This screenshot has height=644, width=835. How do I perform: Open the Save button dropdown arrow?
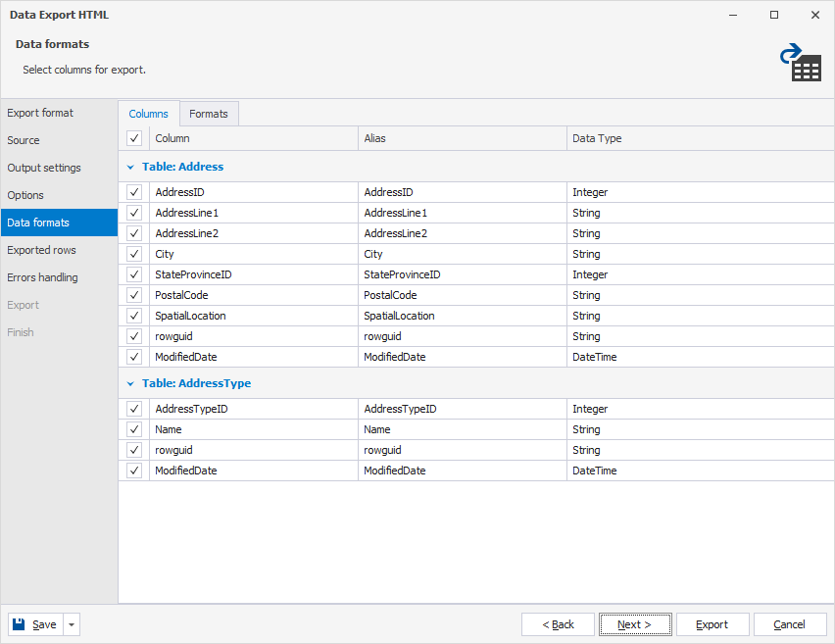tap(72, 624)
